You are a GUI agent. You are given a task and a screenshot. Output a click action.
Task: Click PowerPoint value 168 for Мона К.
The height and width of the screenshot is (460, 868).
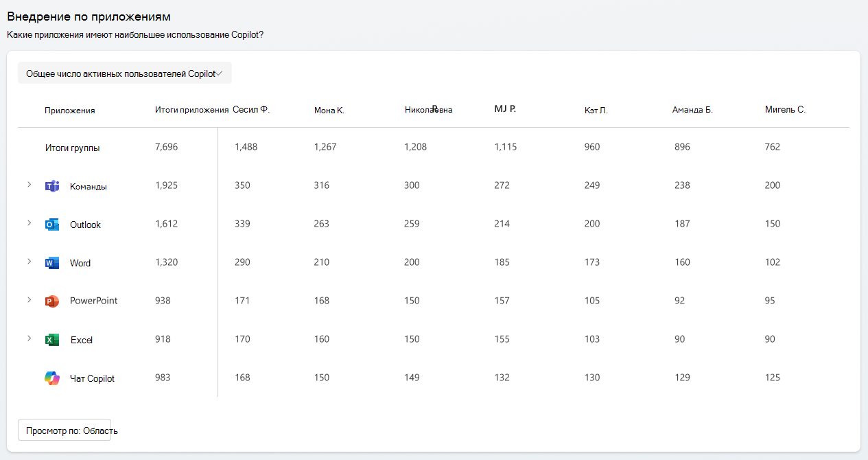321,301
